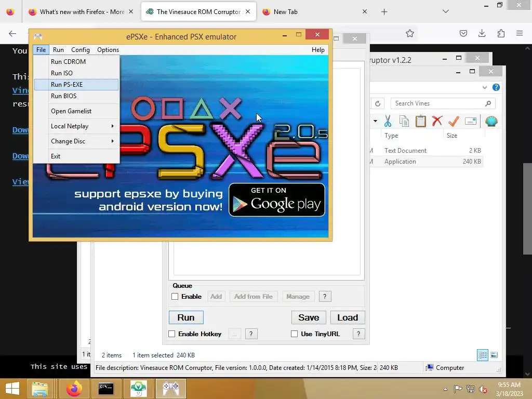Select Run BIOS menu entry

(x=76, y=96)
